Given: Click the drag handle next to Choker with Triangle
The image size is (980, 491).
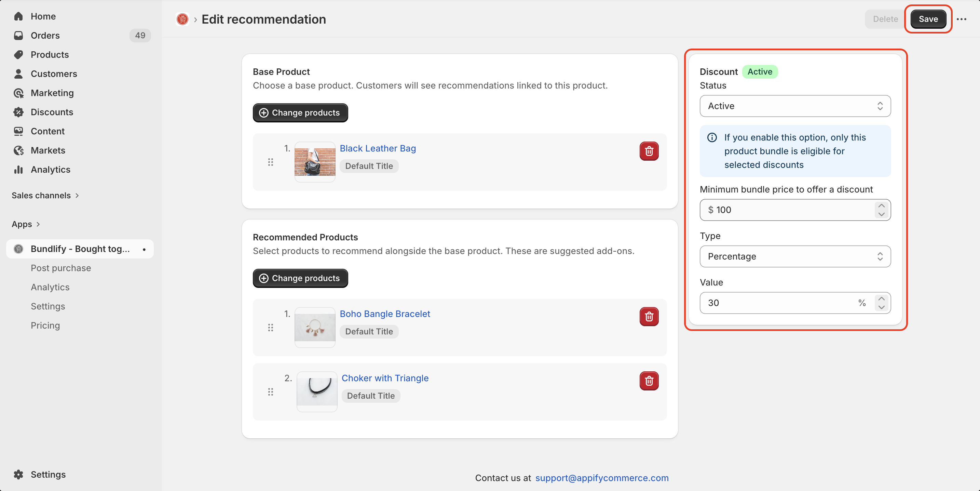Looking at the screenshot, I should 271,392.
